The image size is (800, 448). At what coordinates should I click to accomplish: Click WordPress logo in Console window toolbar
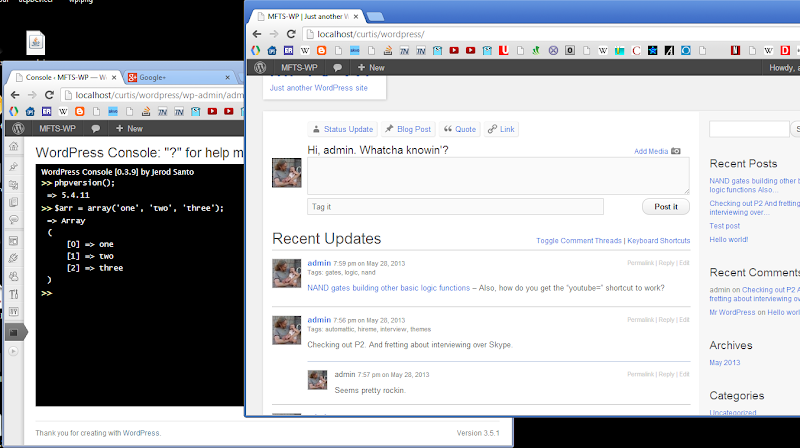click(18, 129)
